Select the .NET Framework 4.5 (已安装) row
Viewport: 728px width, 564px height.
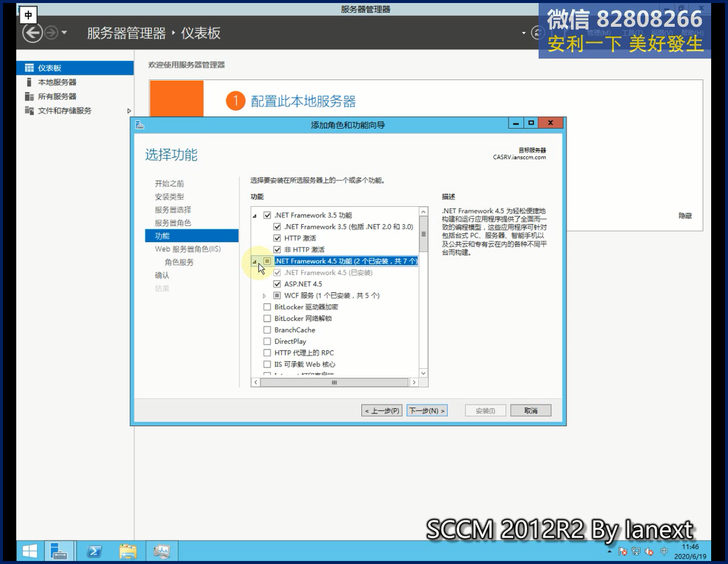[329, 272]
